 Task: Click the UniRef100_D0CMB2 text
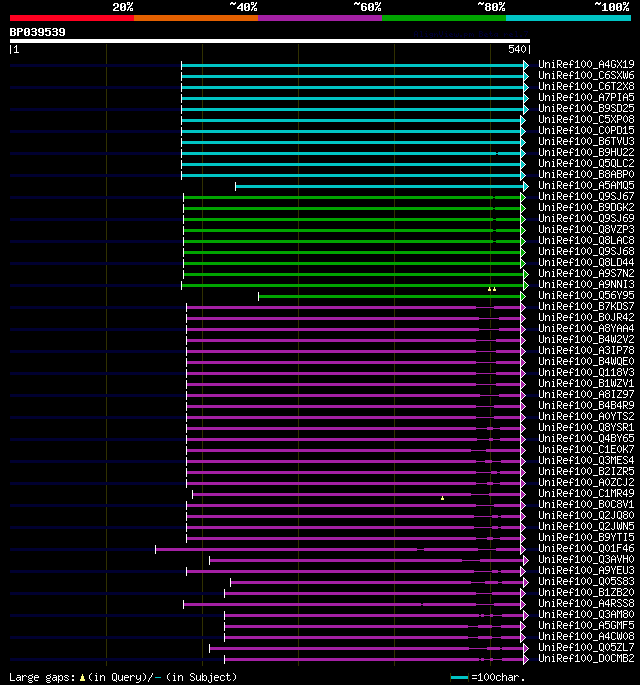[586, 658]
